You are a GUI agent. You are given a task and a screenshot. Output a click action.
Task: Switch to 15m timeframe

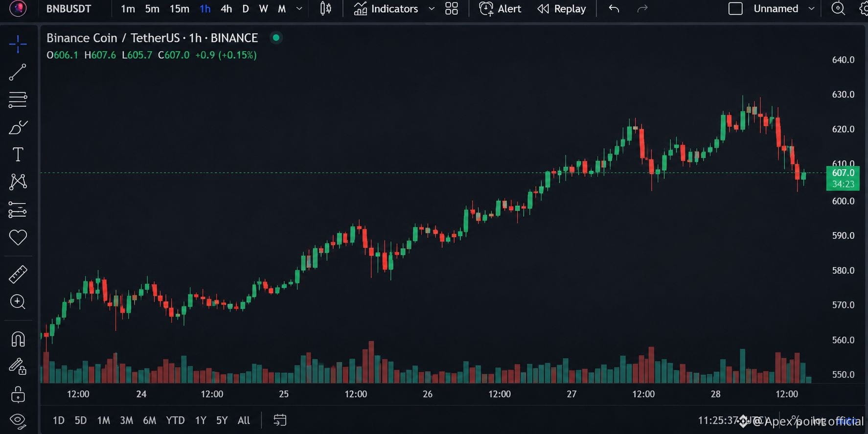pos(180,9)
